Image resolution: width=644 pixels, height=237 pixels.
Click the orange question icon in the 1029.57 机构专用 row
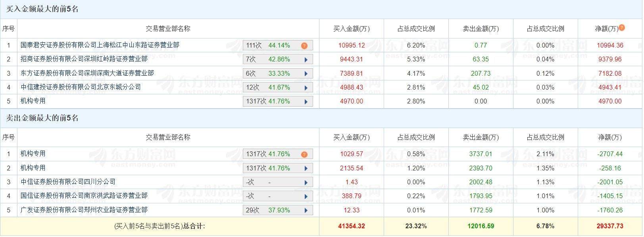[x=304, y=154]
